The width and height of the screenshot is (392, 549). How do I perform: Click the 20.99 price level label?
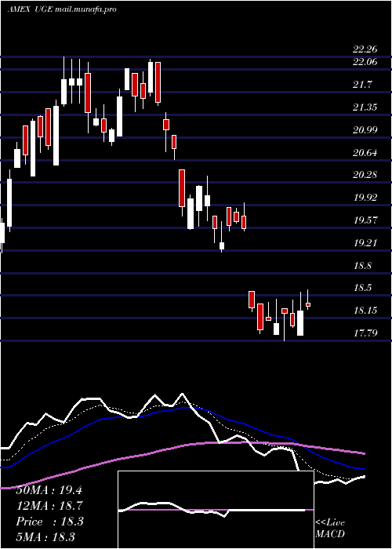[x=365, y=129]
